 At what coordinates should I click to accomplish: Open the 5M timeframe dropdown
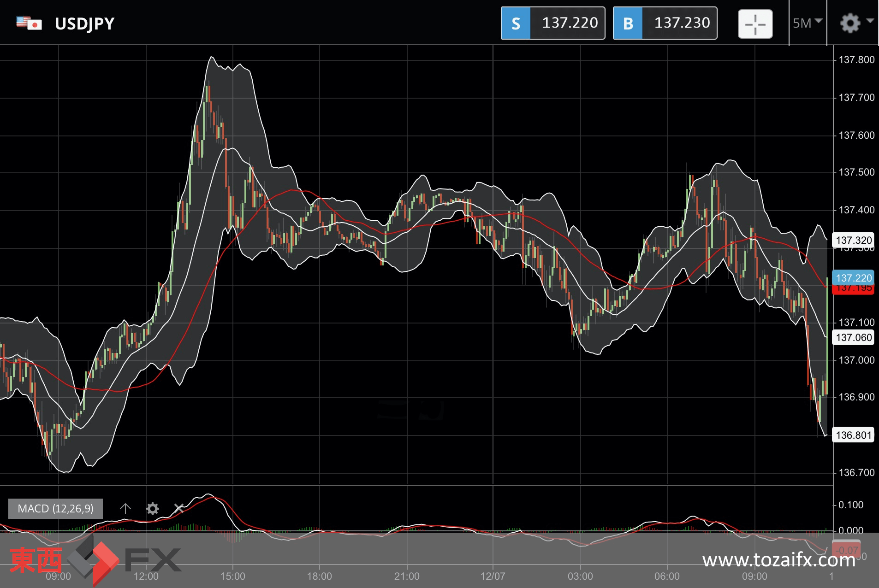click(x=807, y=23)
